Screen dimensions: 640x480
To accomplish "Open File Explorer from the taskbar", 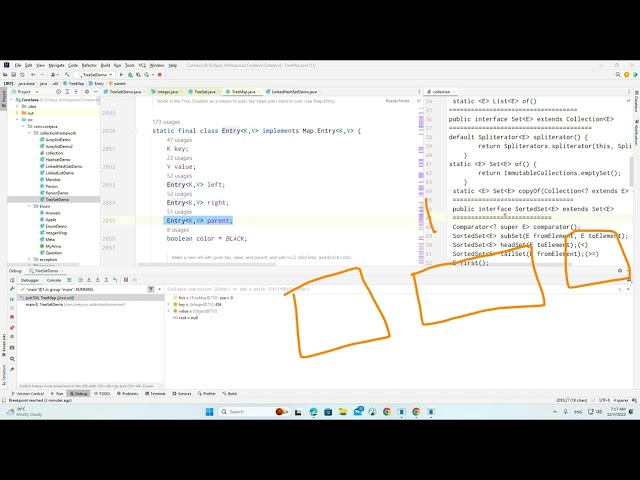I will tap(343, 412).
